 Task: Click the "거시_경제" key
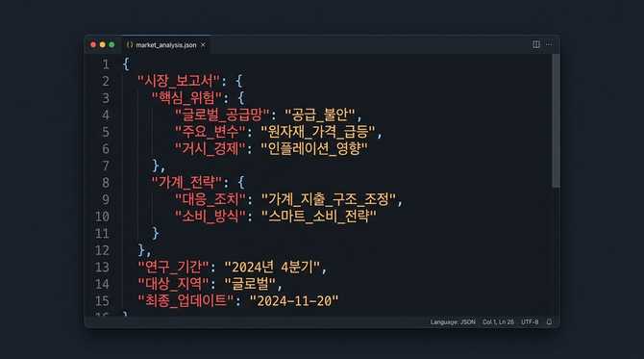(210, 148)
